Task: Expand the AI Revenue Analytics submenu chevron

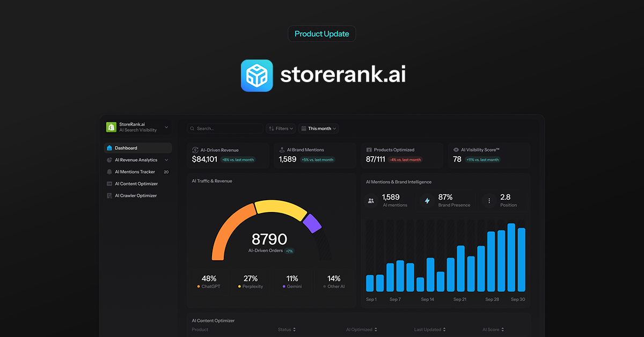Action: (x=166, y=160)
